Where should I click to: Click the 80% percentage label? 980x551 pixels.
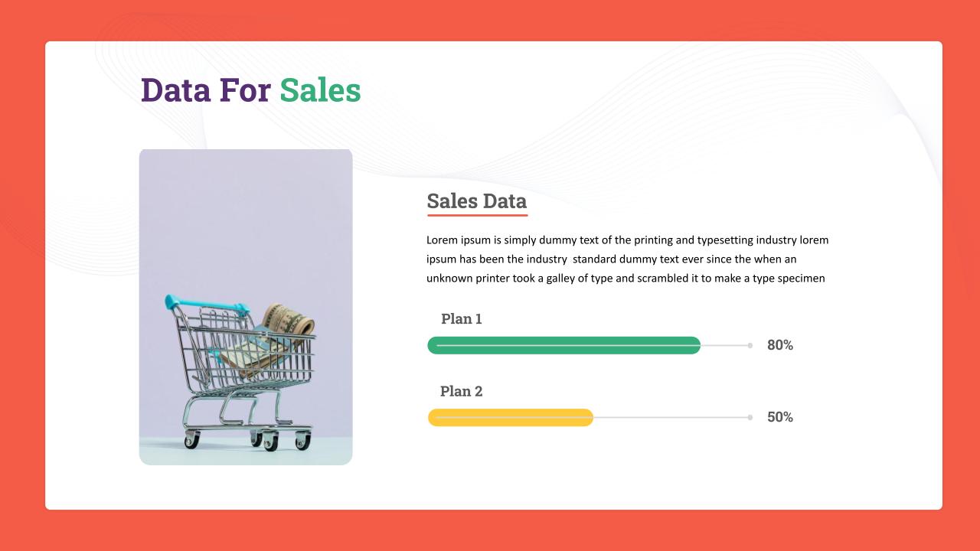click(x=780, y=345)
